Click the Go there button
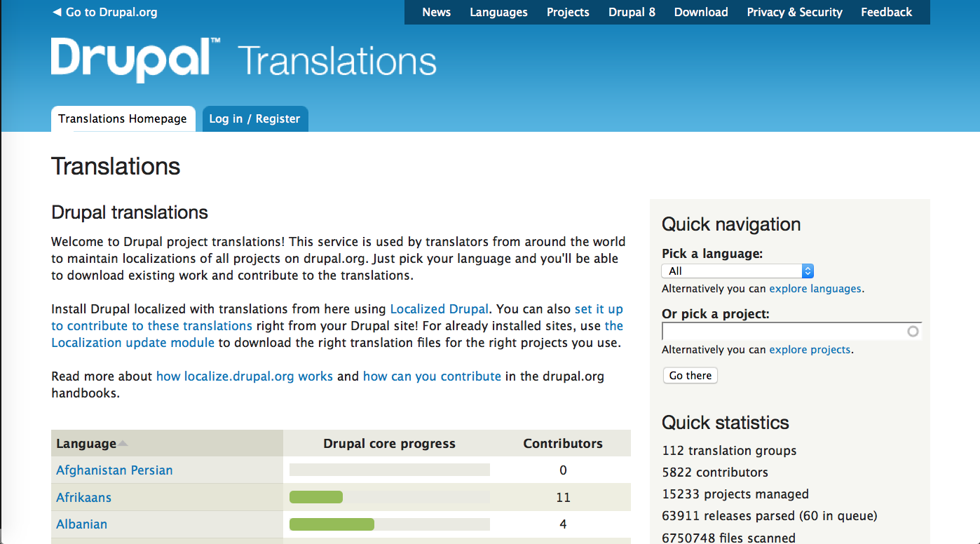Screen dimensions: 980x544 (690, 375)
